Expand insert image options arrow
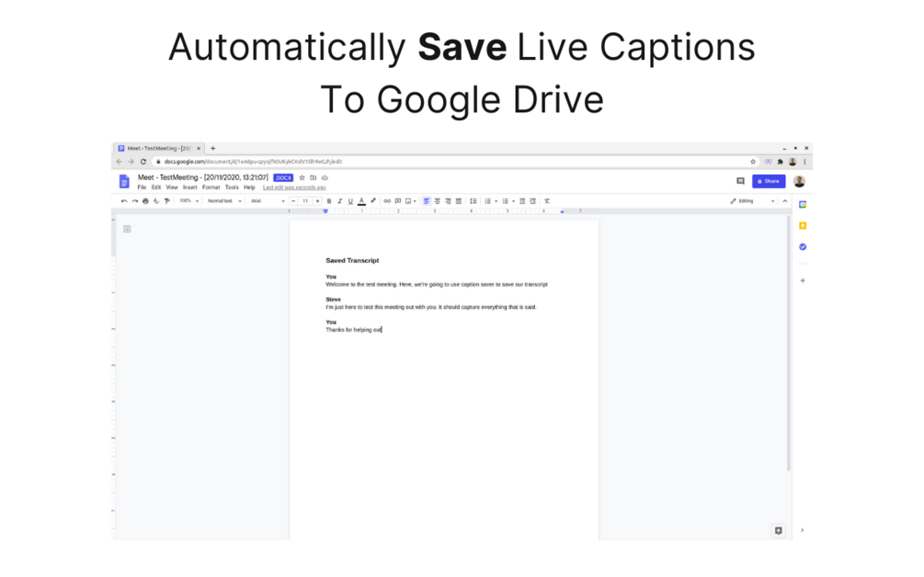924x577 pixels. coord(415,201)
